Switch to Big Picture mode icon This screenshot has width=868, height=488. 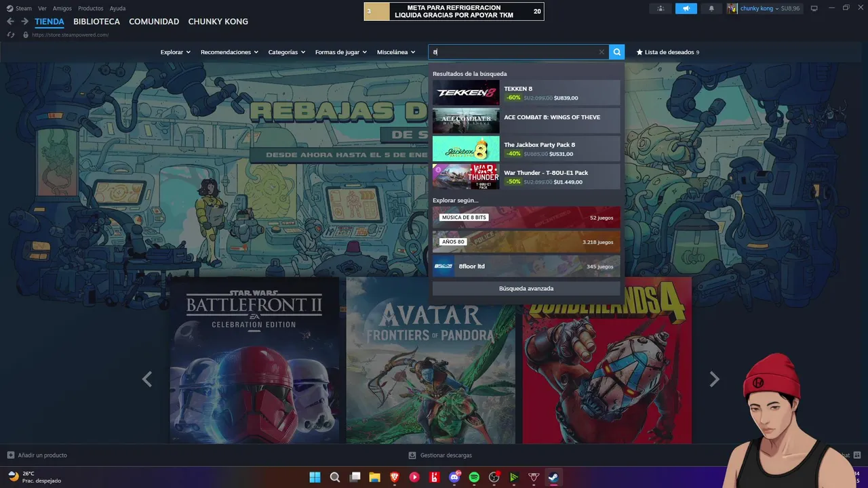814,8
